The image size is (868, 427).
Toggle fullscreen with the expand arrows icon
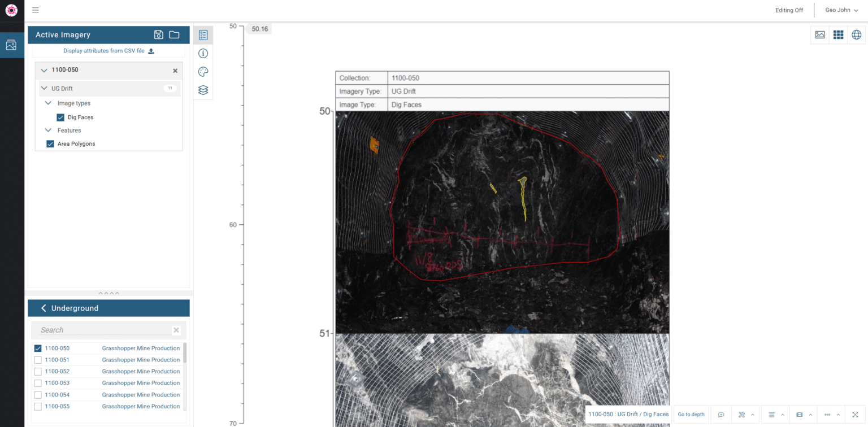[855, 415]
